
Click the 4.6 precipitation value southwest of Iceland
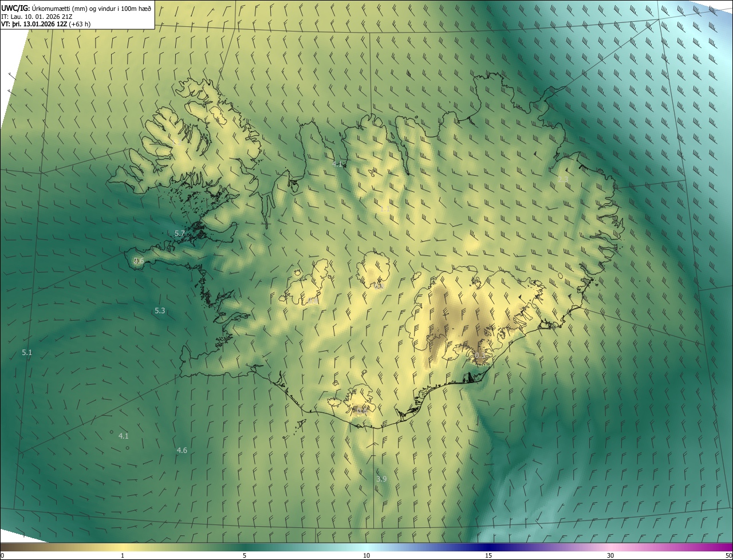pyautogui.click(x=182, y=451)
